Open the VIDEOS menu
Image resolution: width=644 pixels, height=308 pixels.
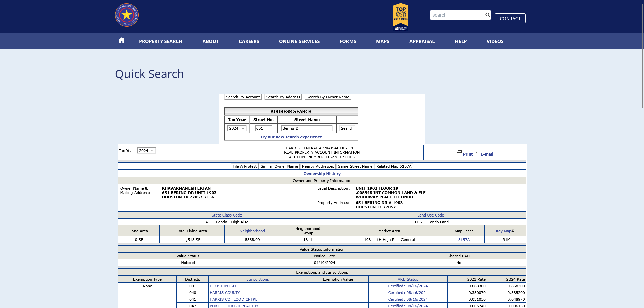point(495,41)
